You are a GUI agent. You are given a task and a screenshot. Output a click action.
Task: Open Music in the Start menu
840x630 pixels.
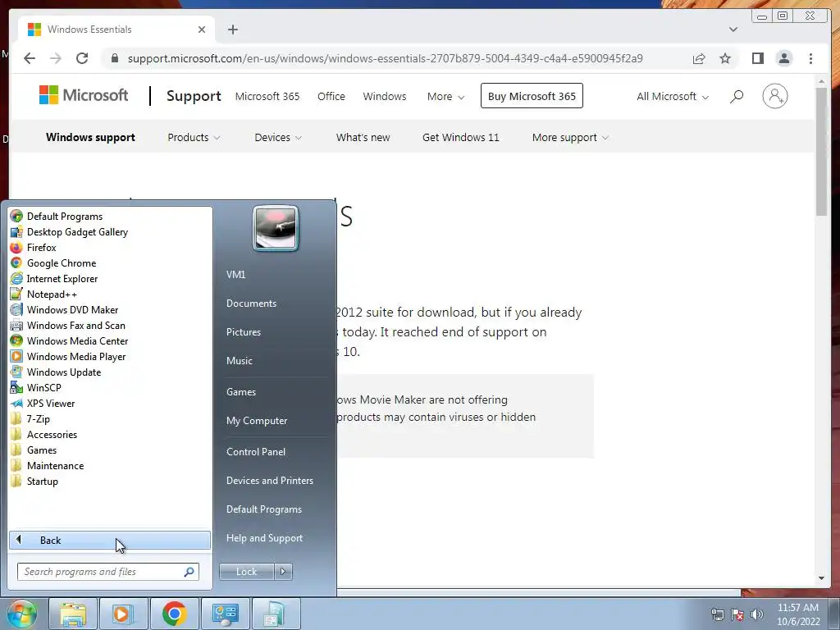point(239,361)
